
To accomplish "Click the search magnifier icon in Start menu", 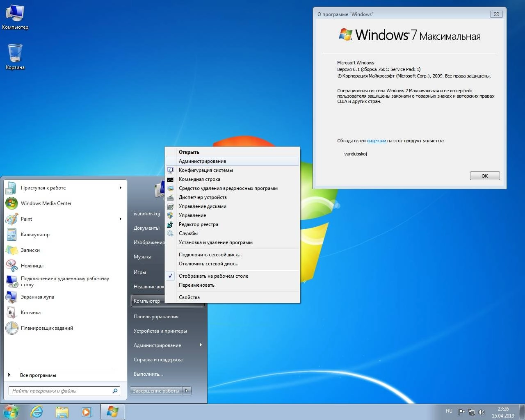I will coord(115,391).
